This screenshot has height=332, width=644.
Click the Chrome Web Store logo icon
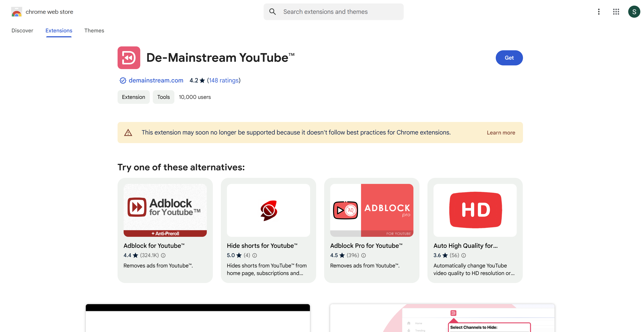tap(16, 12)
